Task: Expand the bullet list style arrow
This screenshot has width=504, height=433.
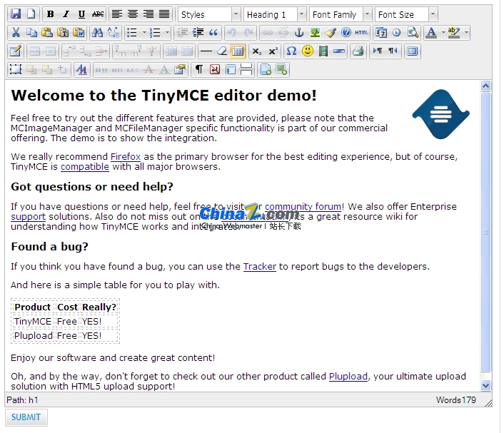Action: tap(144, 32)
